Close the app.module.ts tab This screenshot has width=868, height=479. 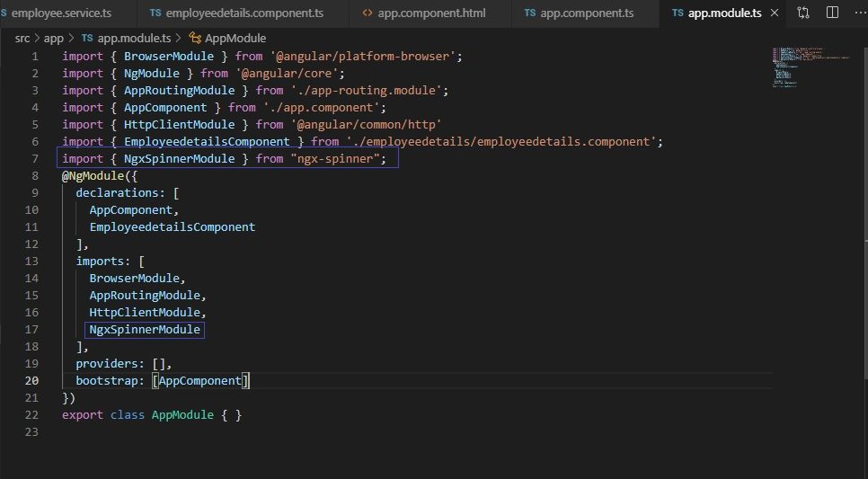pyautogui.click(x=775, y=13)
